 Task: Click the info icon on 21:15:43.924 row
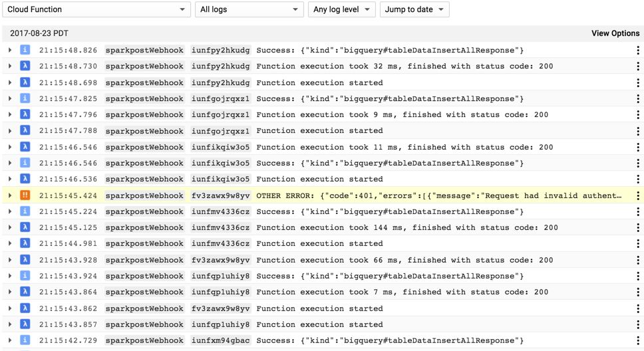[25, 276]
